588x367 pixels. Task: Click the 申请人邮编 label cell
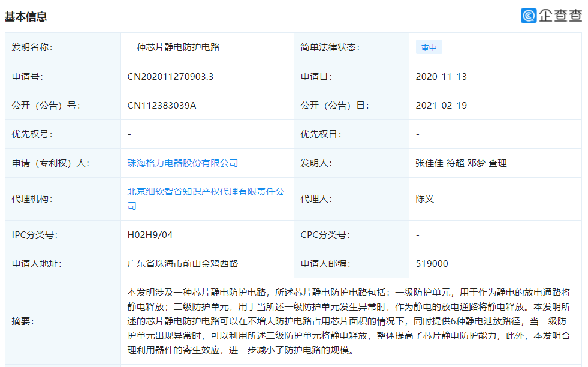(351, 264)
